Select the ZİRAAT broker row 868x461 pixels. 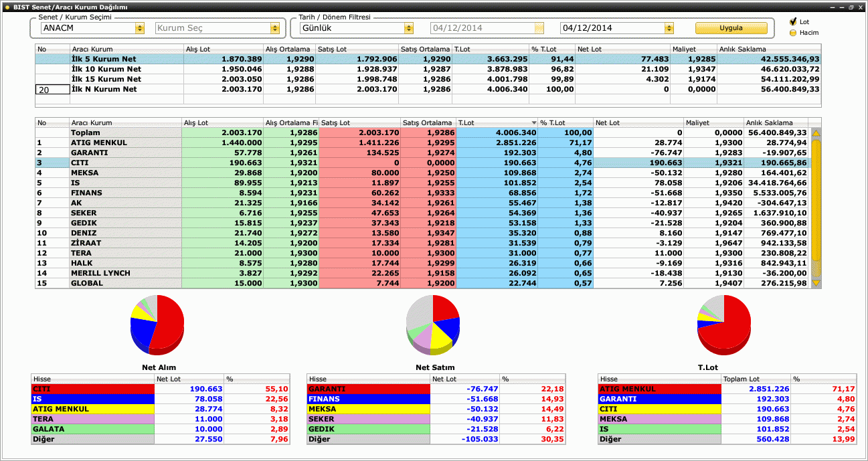coord(422,243)
